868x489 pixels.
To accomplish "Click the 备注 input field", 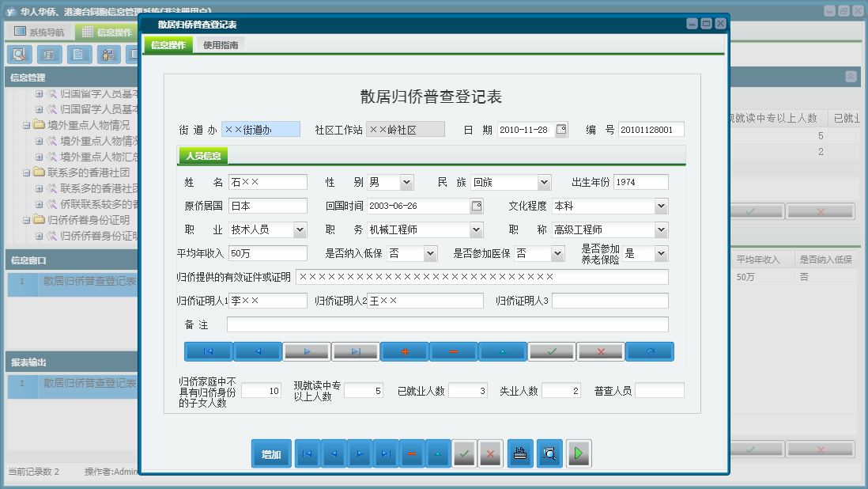I will coord(447,324).
